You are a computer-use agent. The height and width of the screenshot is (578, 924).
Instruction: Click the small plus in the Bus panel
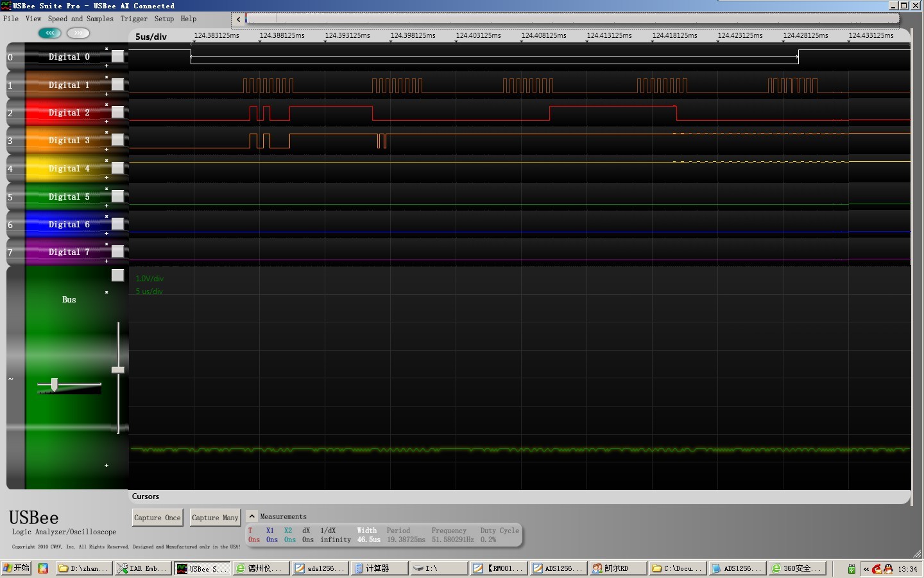click(107, 465)
